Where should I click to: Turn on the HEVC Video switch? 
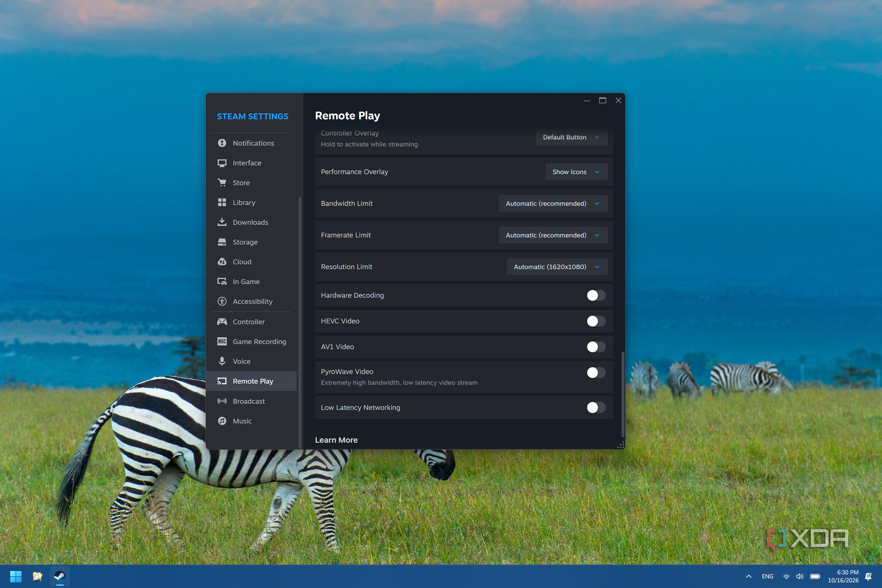click(x=596, y=321)
